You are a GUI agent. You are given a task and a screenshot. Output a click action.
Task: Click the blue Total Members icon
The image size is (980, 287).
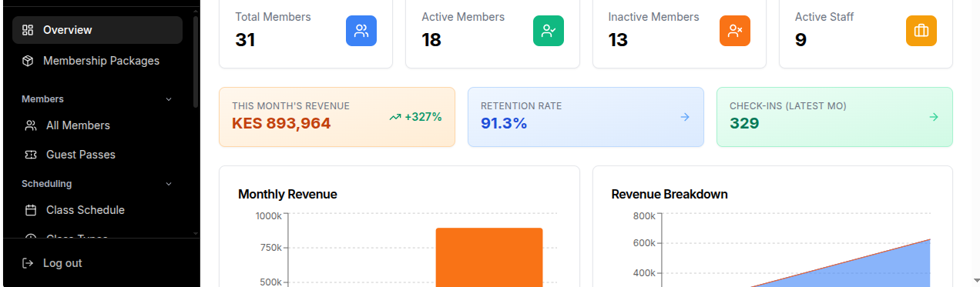point(361,31)
